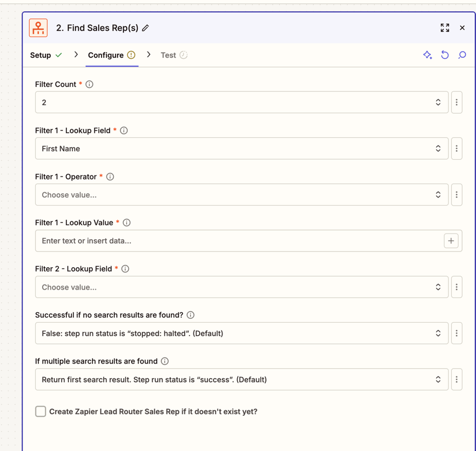The width and height of the screenshot is (476, 451).
Task: Click the refresh step icon
Action: pyautogui.click(x=445, y=55)
